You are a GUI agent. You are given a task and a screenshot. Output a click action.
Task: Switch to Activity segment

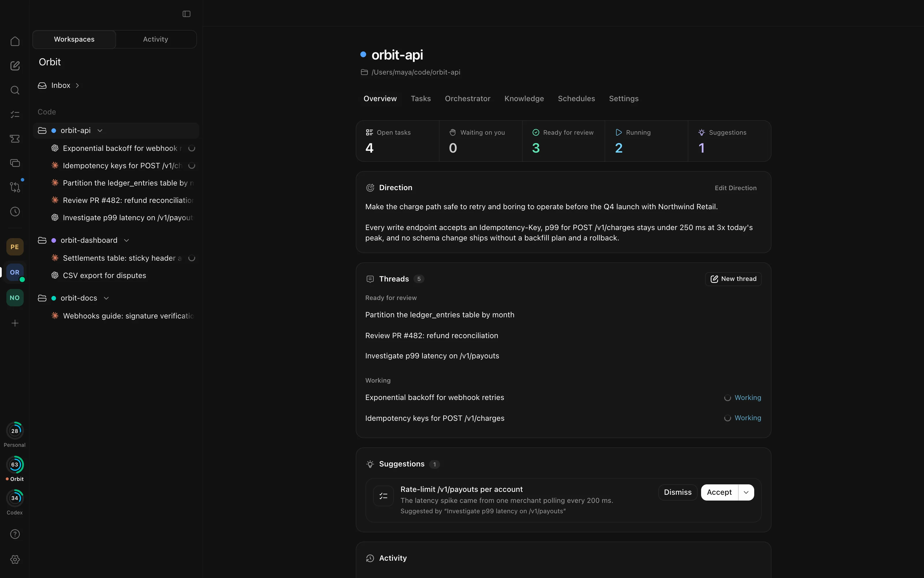(x=155, y=39)
